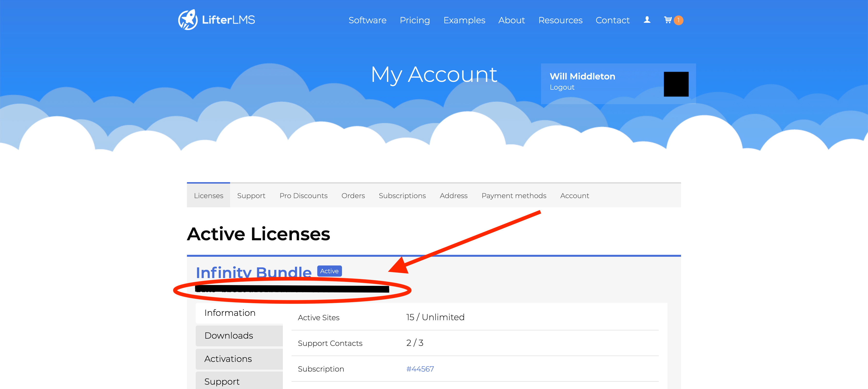Click the black profile avatar thumbnail

click(x=676, y=84)
